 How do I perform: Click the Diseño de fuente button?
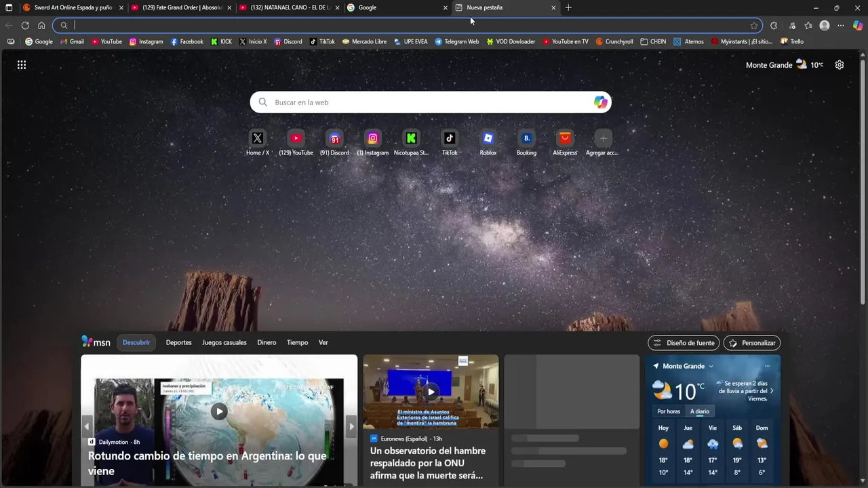(684, 343)
